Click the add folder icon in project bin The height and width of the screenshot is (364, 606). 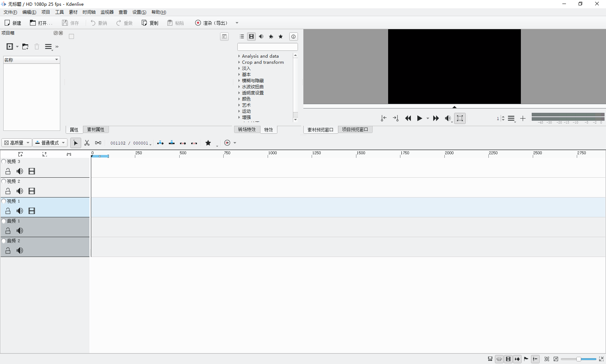[25, 46]
